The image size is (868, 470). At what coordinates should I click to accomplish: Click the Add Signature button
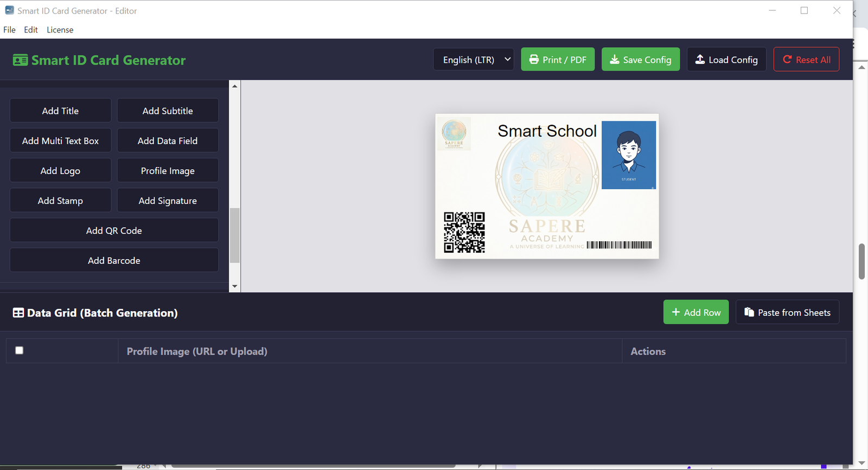(x=168, y=201)
